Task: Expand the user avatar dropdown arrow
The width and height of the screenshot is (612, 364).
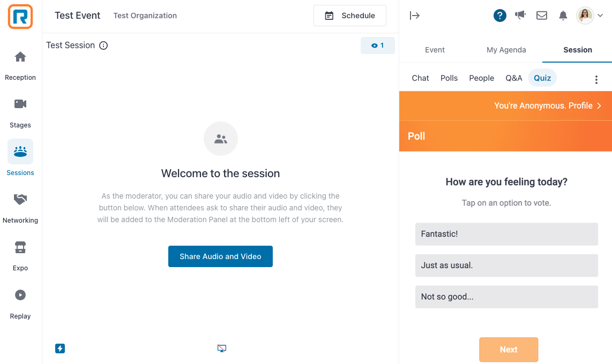Action: pyautogui.click(x=600, y=16)
